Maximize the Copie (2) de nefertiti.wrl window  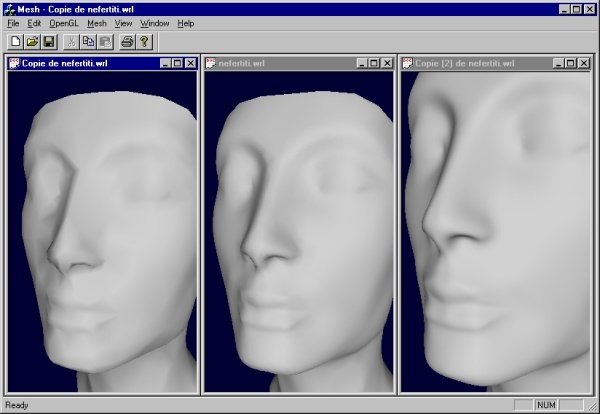pos(571,63)
